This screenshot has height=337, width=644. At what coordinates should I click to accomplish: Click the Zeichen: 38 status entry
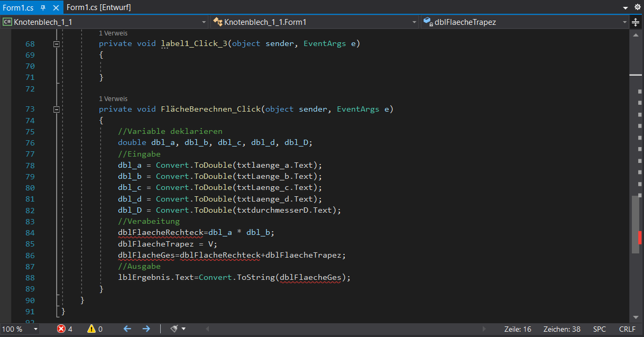pyautogui.click(x=562, y=329)
